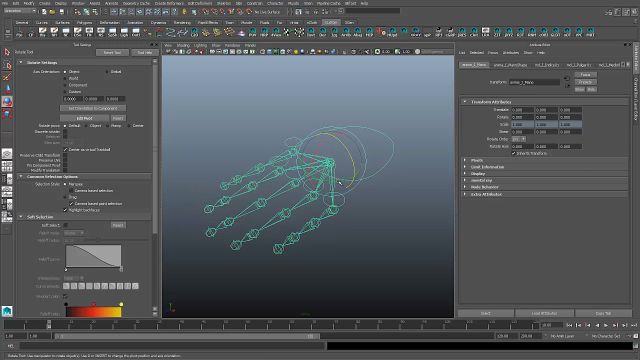Toggle the Attribute Editor status-line icon
This screenshot has width=640, height=360.
pyautogui.click(x=617, y=12)
